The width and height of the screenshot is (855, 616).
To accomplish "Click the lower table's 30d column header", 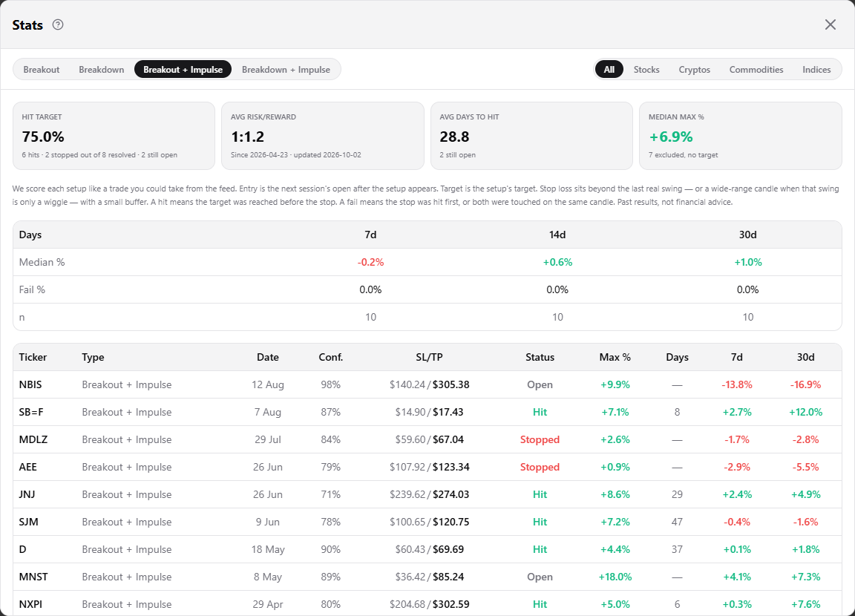I will click(805, 357).
